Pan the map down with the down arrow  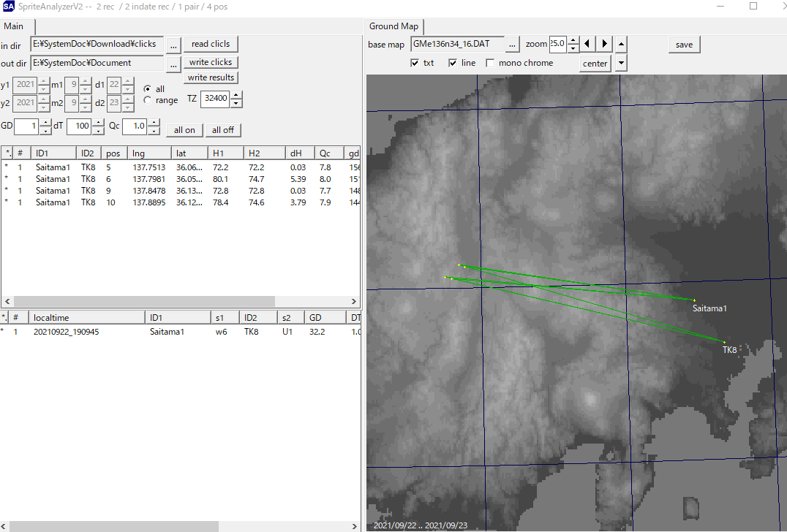(x=621, y=63)
